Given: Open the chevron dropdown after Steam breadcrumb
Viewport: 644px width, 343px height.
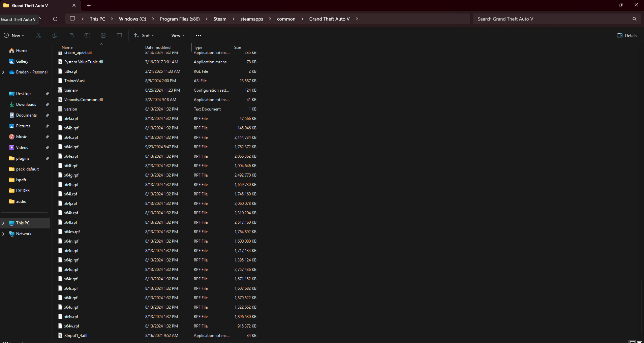Looking at the screenshot, I should pyautogui.click(x=234, y=19).
